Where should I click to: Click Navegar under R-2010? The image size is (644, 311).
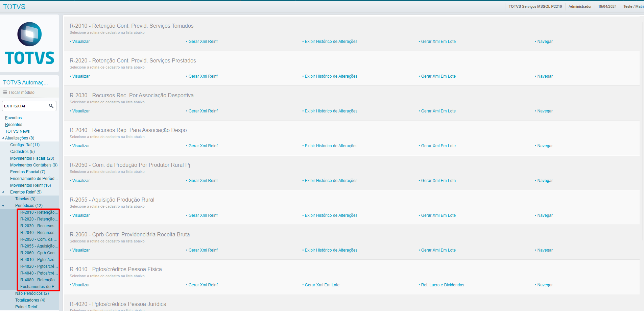[545, 42]
